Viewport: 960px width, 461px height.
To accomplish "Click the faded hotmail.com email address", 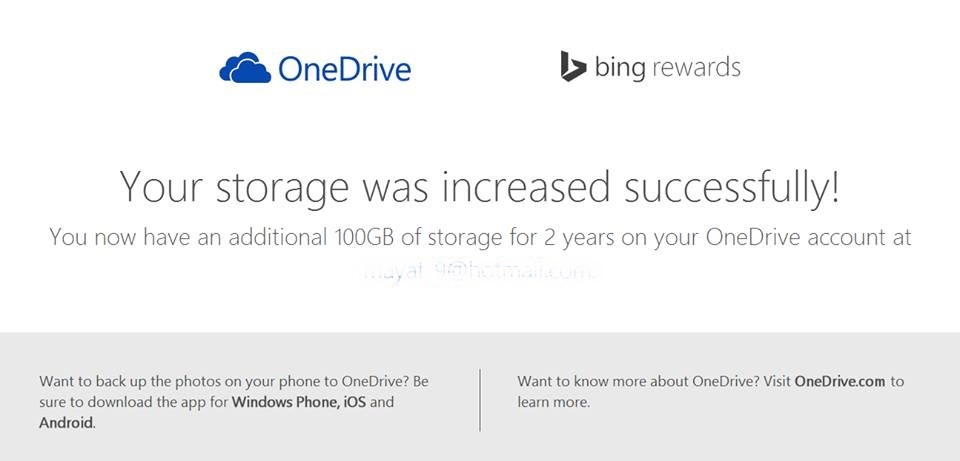I will [x=479, y=271].
